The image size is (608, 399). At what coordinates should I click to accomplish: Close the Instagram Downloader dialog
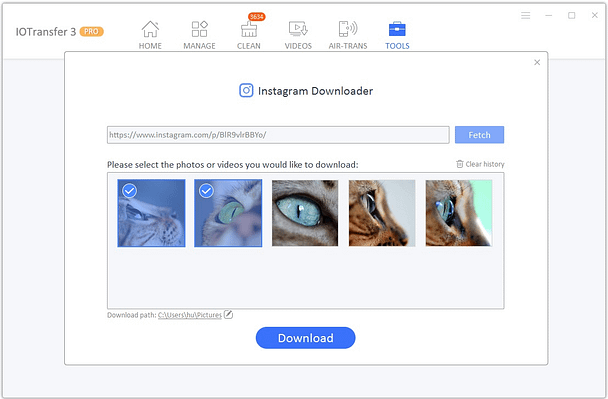pyautogui.click(x=537, y=62)
